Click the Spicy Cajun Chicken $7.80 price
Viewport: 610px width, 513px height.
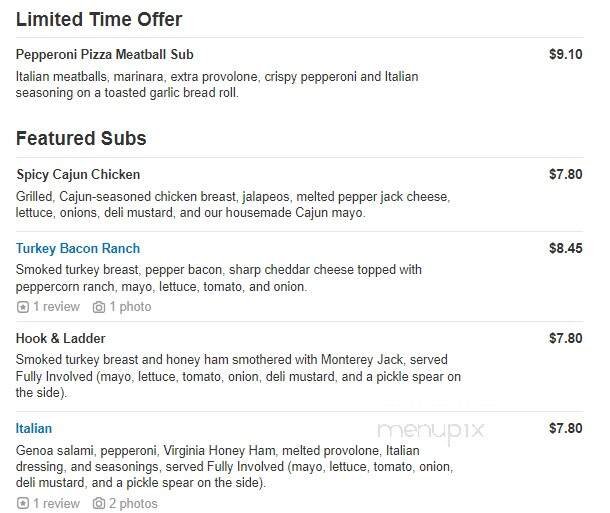coord(566,174)
